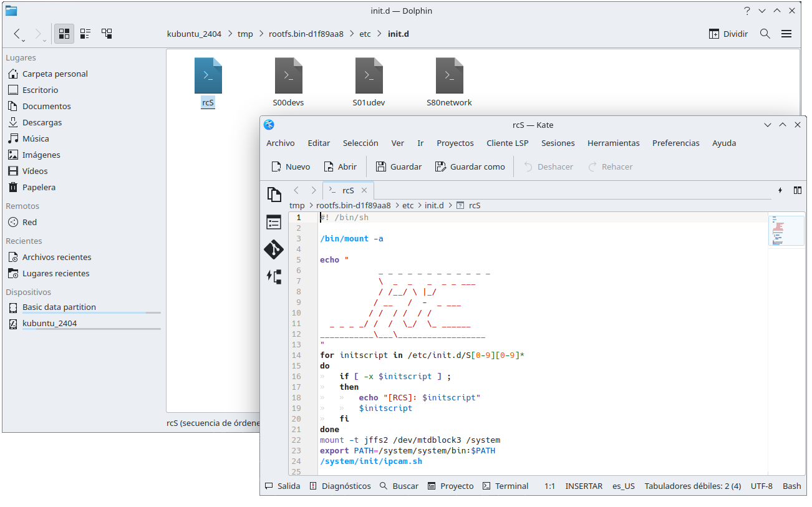
Task: Close the rcS tab in Kate
Action: tap(365, 190)
